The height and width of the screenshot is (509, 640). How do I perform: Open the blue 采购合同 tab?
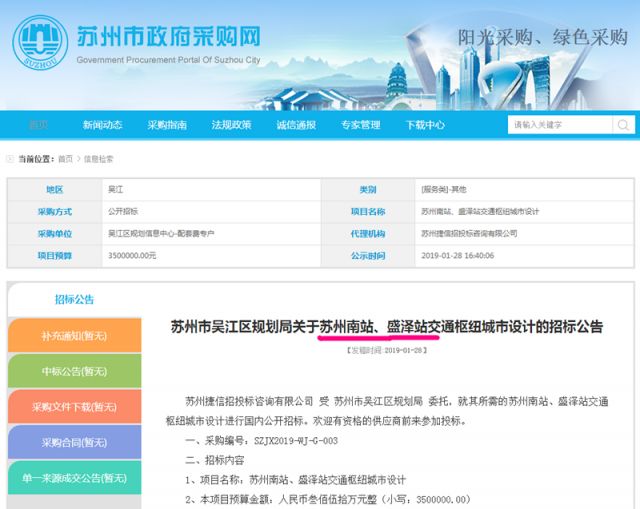pyautogui.click(x=74, y=442)
